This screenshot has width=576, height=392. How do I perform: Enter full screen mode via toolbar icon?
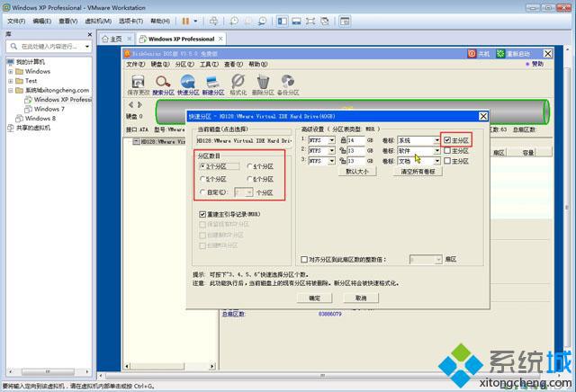pos(310,22)
